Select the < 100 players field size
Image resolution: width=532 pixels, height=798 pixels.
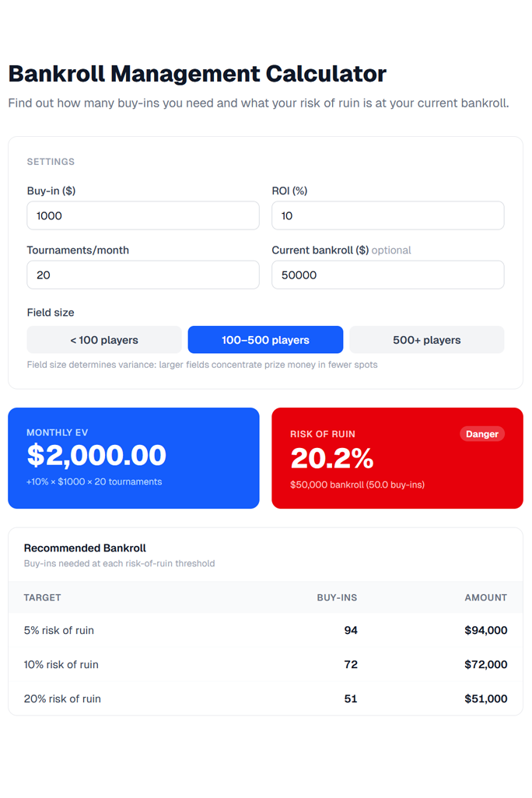(104, 340)
